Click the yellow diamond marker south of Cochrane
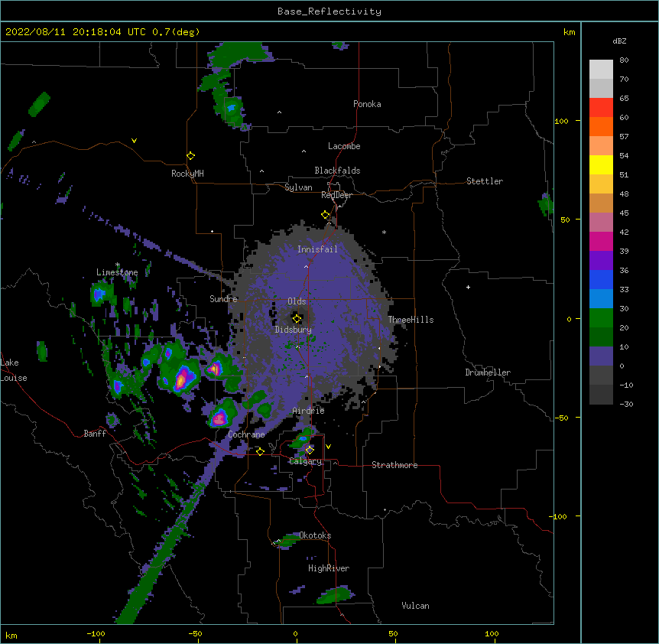Viewport: 659px width, 644px height. tap(260, 451)
